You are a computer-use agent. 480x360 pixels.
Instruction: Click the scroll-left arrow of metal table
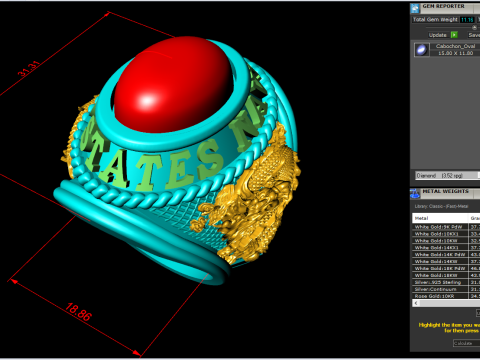(416, 303)
